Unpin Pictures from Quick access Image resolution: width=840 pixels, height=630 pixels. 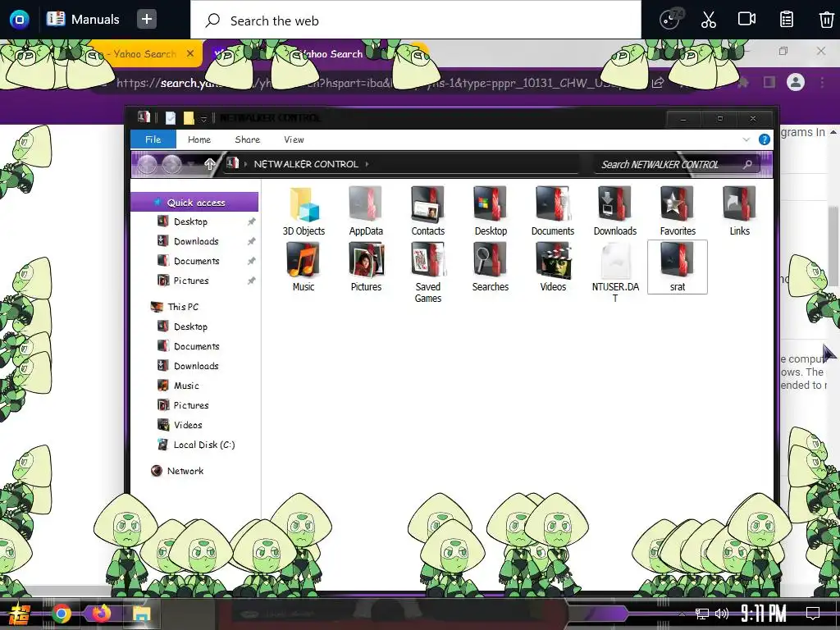[251, 281]
